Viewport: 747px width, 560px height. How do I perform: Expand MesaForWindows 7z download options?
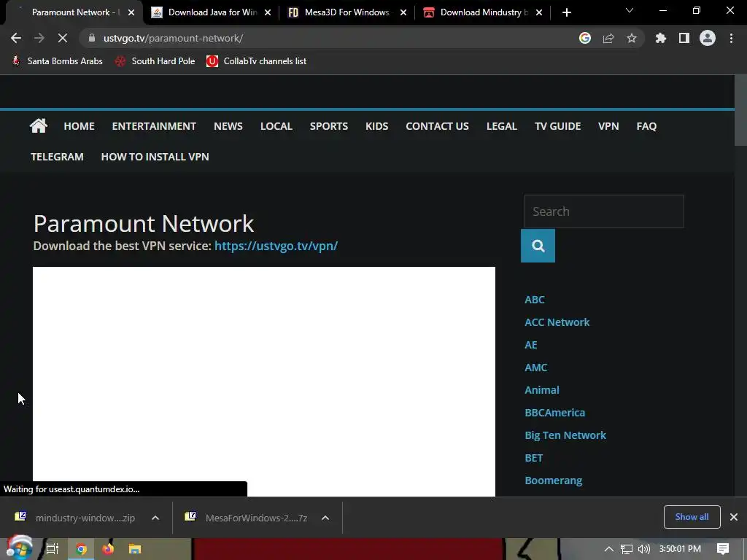(x=325, y=518)
